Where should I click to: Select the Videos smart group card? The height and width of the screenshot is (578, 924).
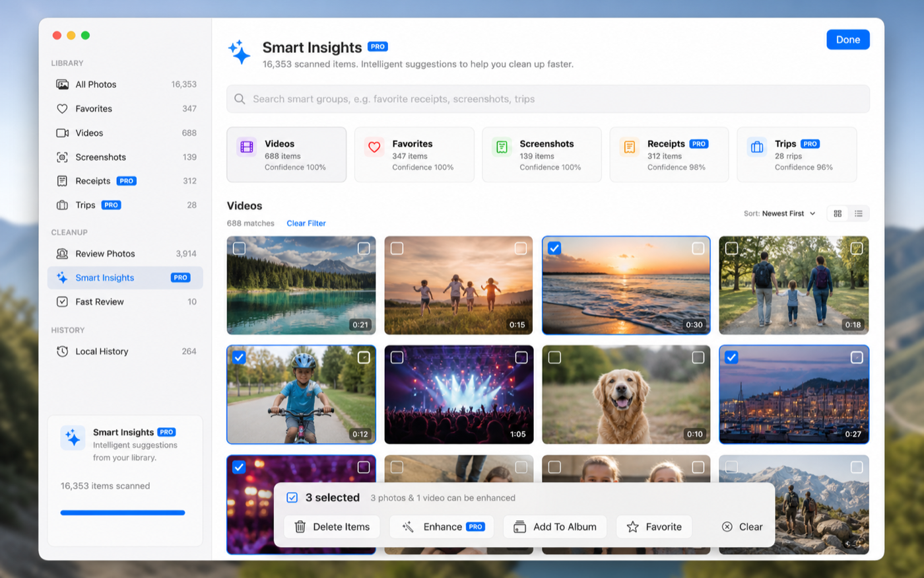(286, 155)
